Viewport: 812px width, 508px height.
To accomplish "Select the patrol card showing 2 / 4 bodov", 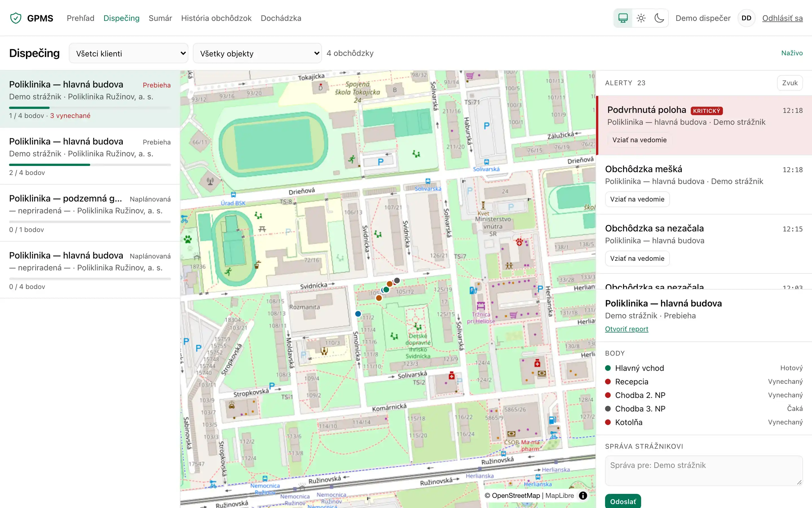I will pos(90,156).
